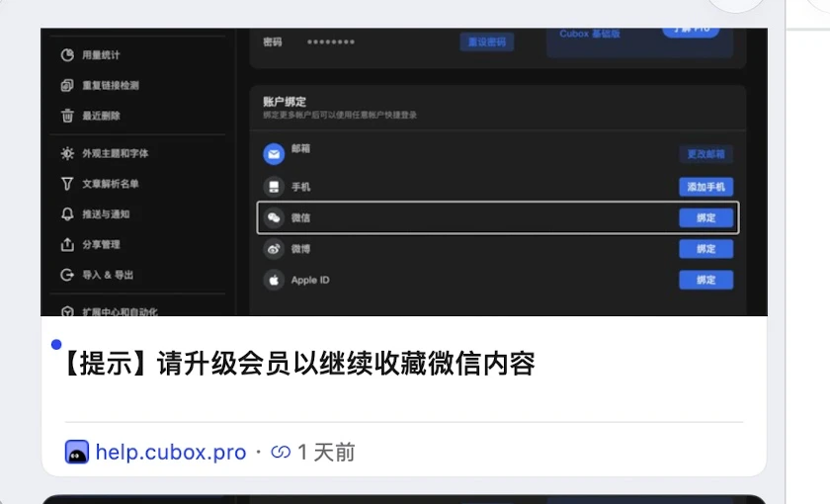
Task: Click the 重设密码 button
Action: click(487, 42)
